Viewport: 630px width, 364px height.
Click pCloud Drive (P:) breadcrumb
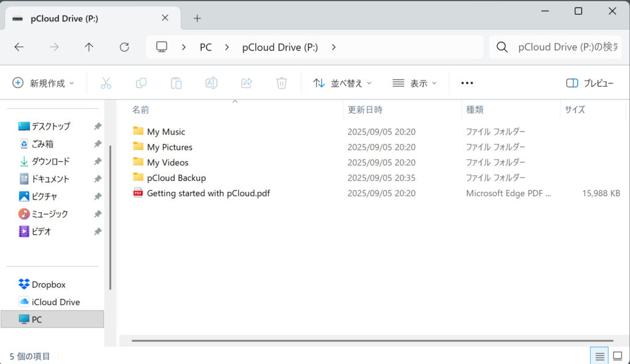(x=280, y=47)
